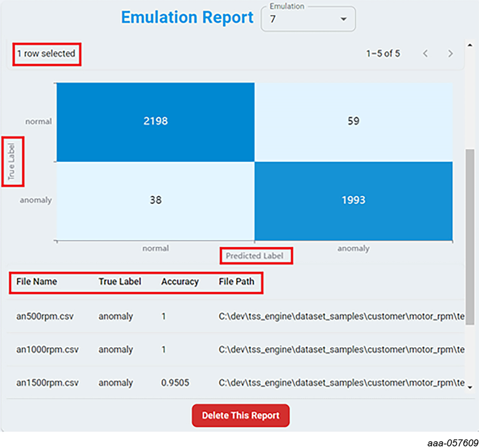Select the an500rpm.csv row

(235, 316)
